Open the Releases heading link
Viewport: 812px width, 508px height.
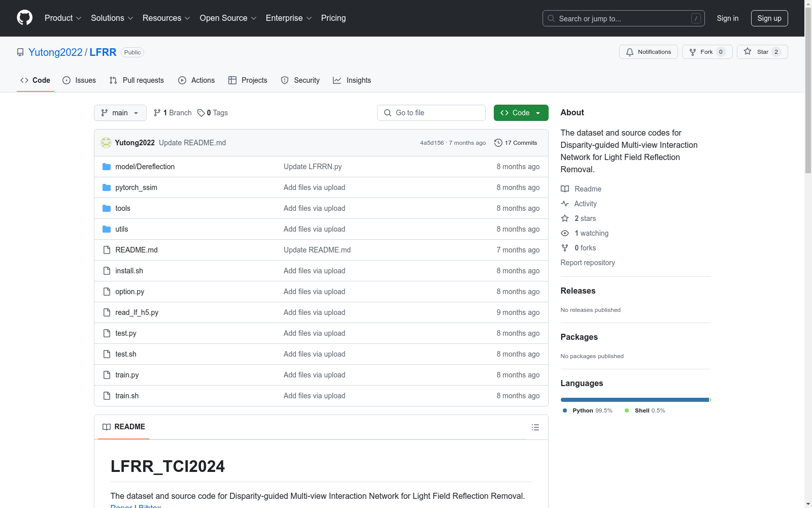578,291
